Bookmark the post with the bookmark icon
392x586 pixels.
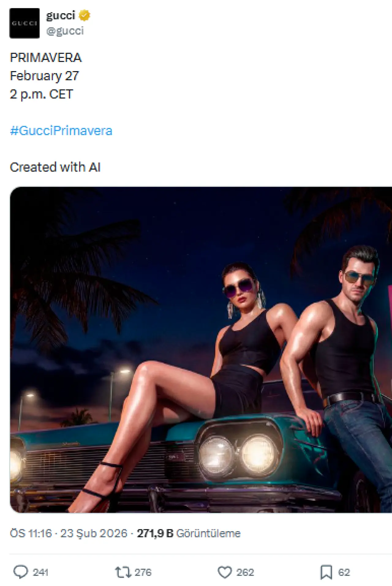point(326,572)
